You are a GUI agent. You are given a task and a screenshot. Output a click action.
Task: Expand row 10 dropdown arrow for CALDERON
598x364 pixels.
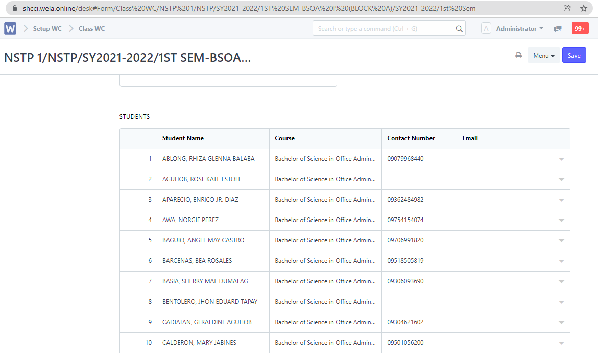[561, 343]
